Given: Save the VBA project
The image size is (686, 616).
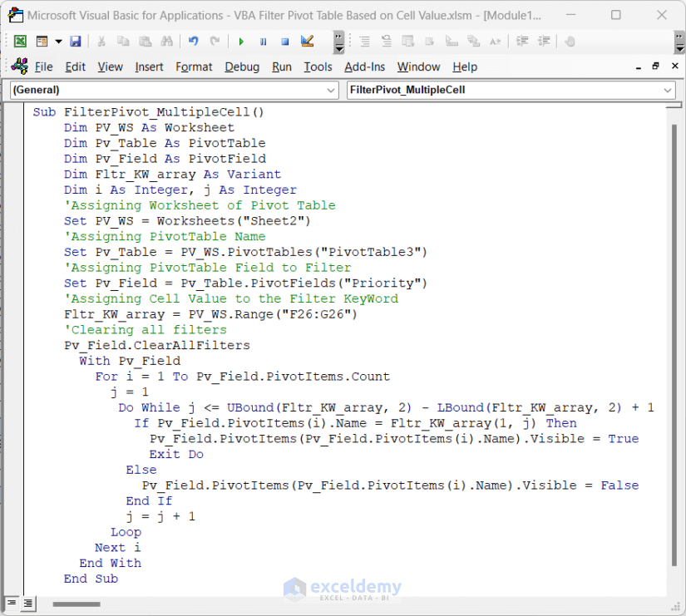Looking at the screenshot, I should click(76, 41).
